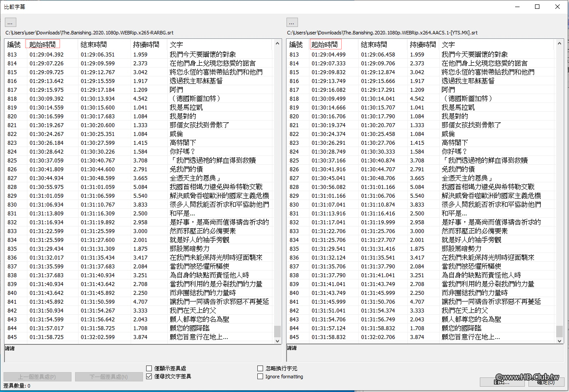Image resolution: width=569 pixels, height=392 pixels.
Task: Select the 阿們 line in the left list
Action: (176, 90)
